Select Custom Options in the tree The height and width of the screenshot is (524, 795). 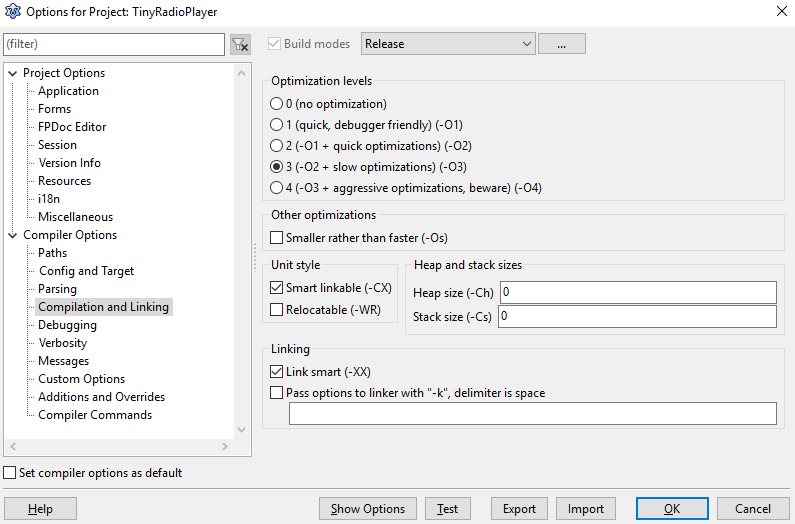pyautogui.click(x=81, y=379)
